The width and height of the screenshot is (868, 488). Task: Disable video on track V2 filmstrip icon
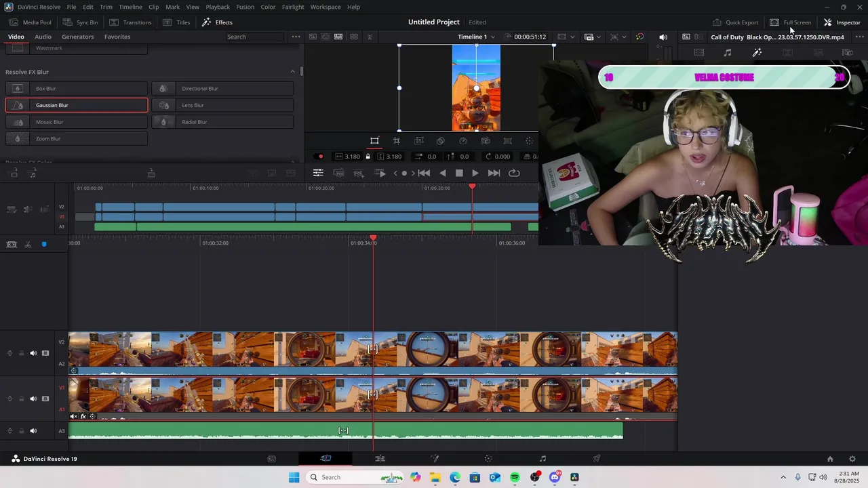tap(45, 353)
